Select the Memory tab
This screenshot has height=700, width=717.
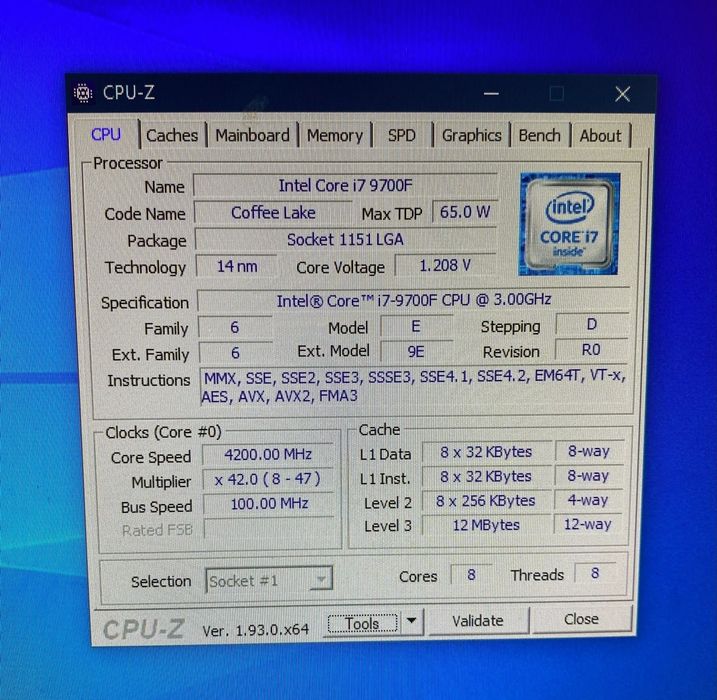pyautogui.click(x=335, y=136)
